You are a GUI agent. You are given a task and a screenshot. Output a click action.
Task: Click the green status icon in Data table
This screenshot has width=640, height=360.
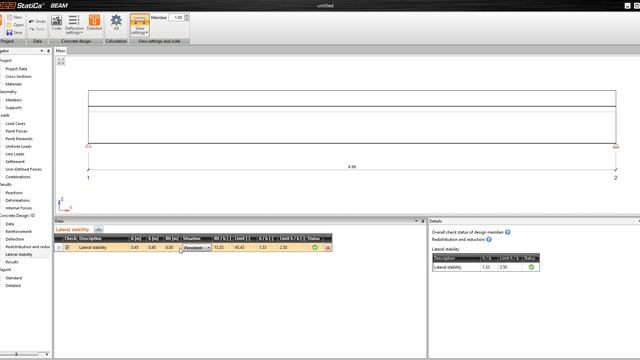315,247
